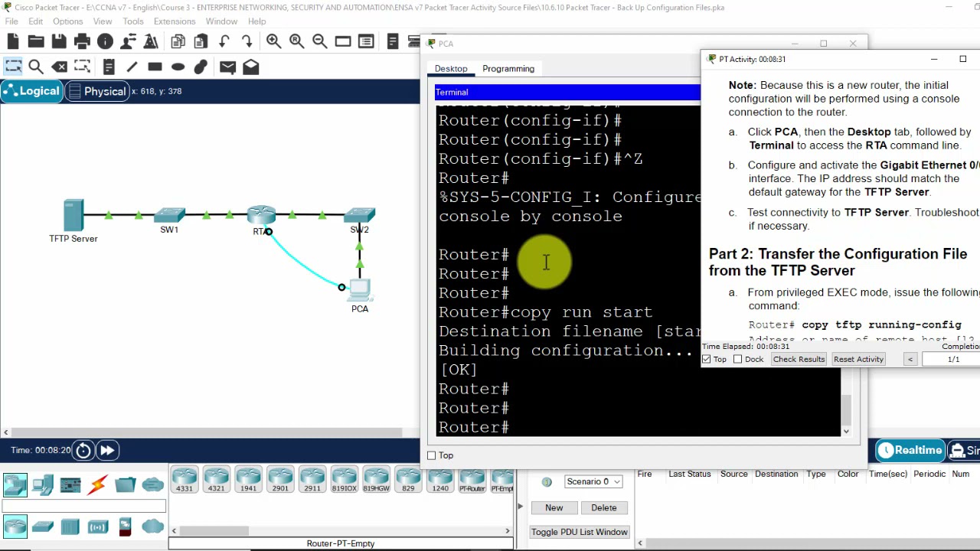The width and height of the screenshot is (980, 551).
Task: Enable the Dock checkbox in PT Activity
Action: [x=738, y=359]
